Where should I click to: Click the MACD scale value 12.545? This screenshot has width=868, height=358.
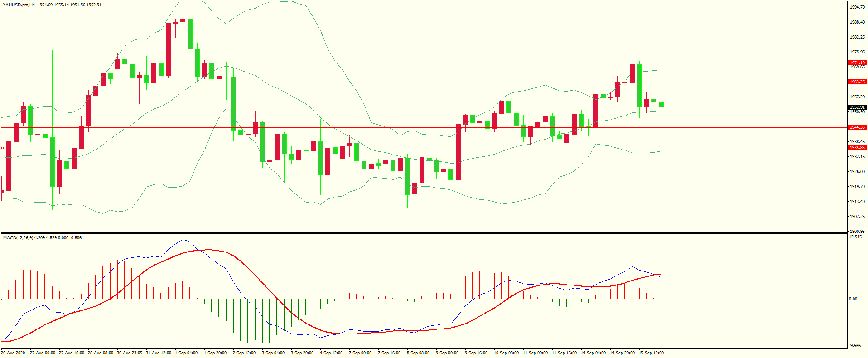tap(855, 237)
